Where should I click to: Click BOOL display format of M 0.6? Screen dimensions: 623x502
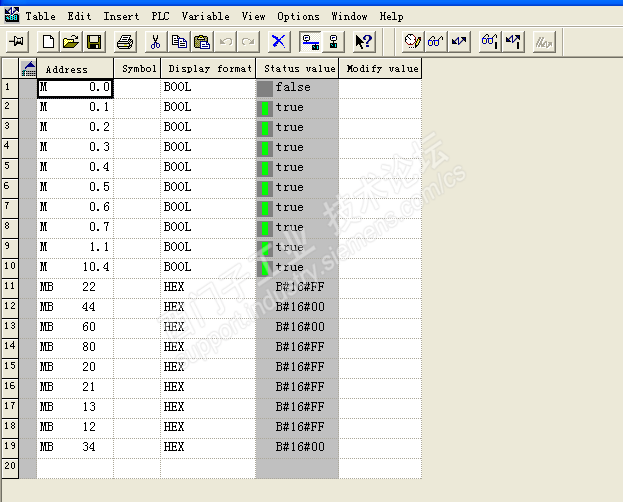pyautogui.click(x=178, y=207)
